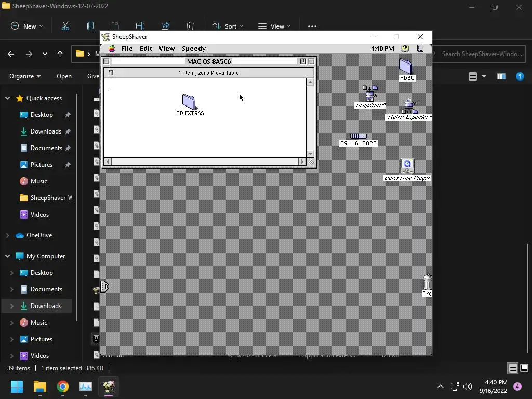This screenshot has width=532, height=399.
Task: Open the CD EXTRAS folder icon
Action: point(189,102)
